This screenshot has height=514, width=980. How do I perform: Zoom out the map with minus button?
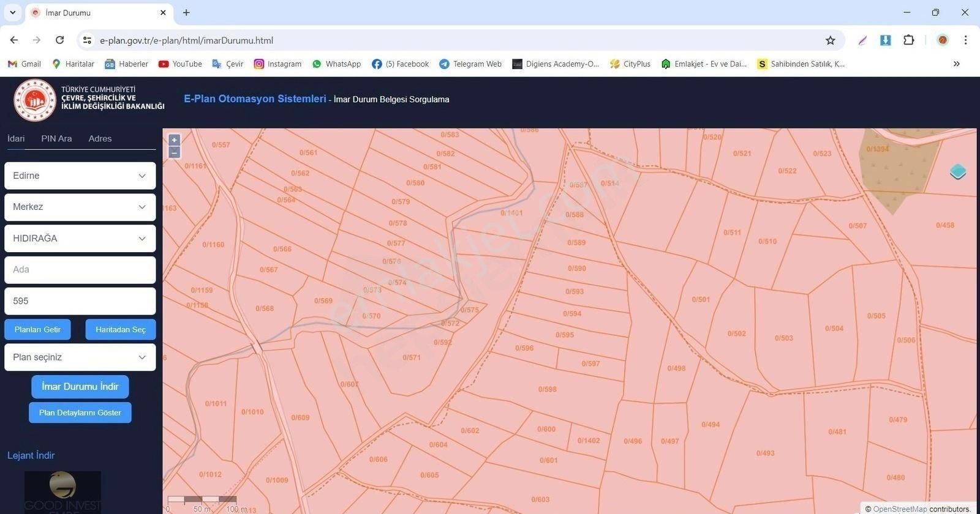pos(174,152)
